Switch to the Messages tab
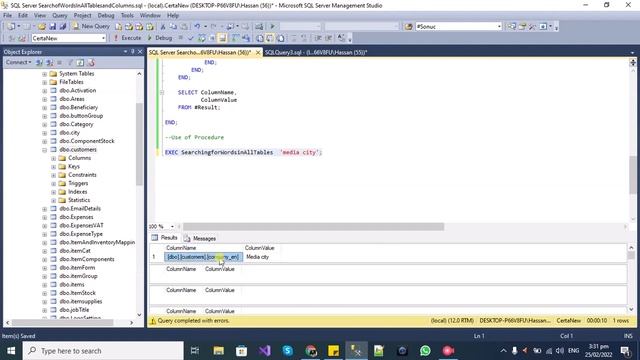Screen dimensions: 640x360 200,238
